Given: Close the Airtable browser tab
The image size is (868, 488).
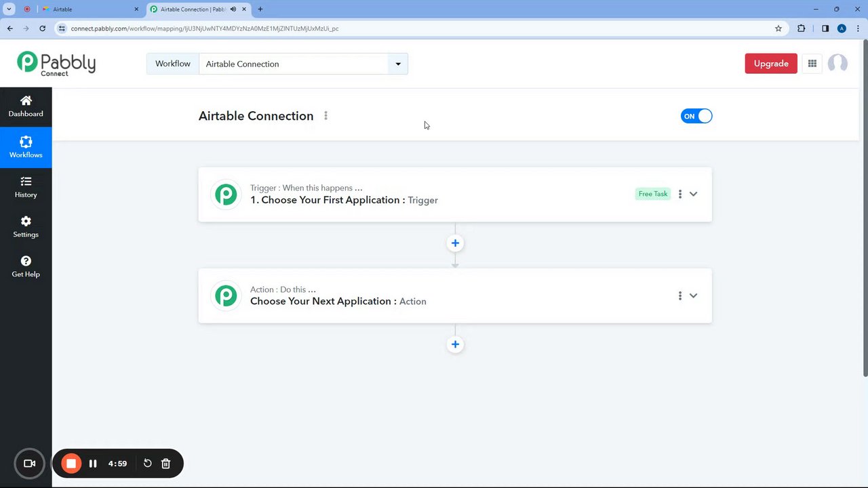Looking at the screenshot, I should [136, 9].
